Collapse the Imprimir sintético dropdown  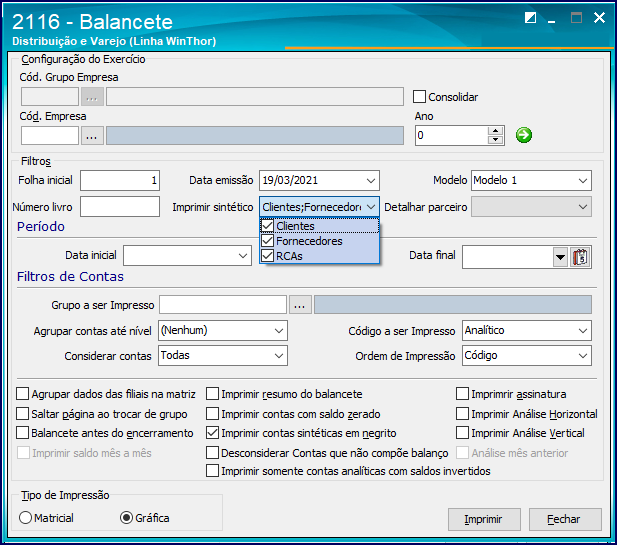[370, 207]
